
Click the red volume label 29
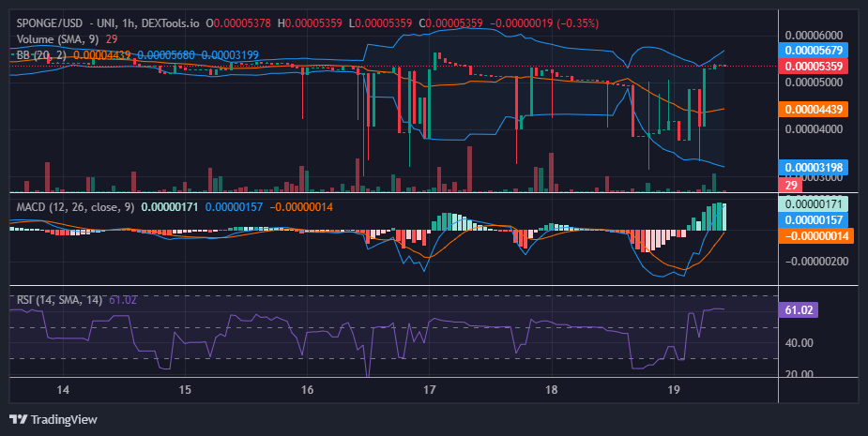pos(790,185)
